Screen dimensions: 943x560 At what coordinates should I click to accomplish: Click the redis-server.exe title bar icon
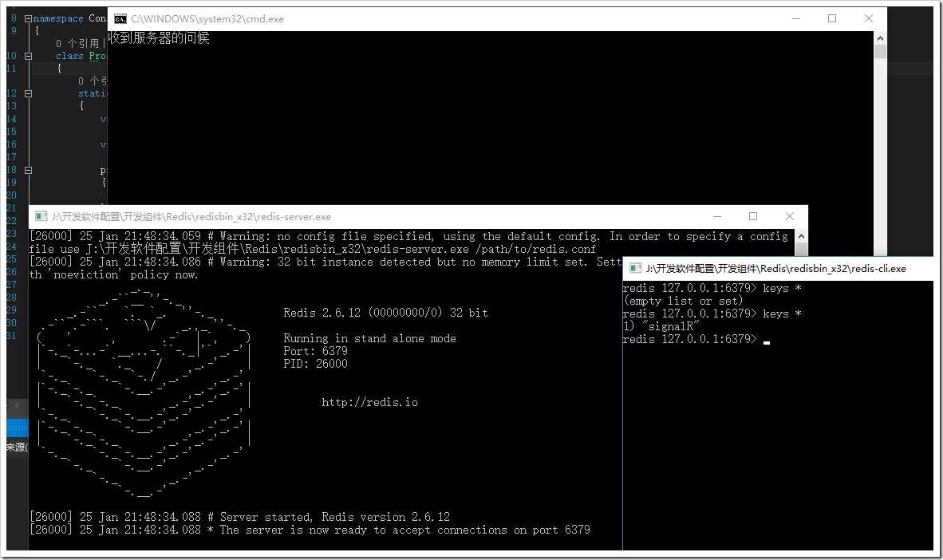[x=41, y=216]
